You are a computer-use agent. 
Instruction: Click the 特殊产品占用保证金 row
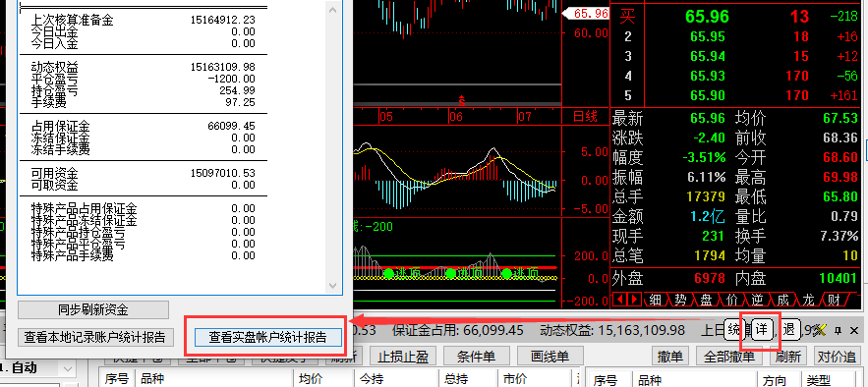pos(144,208)
